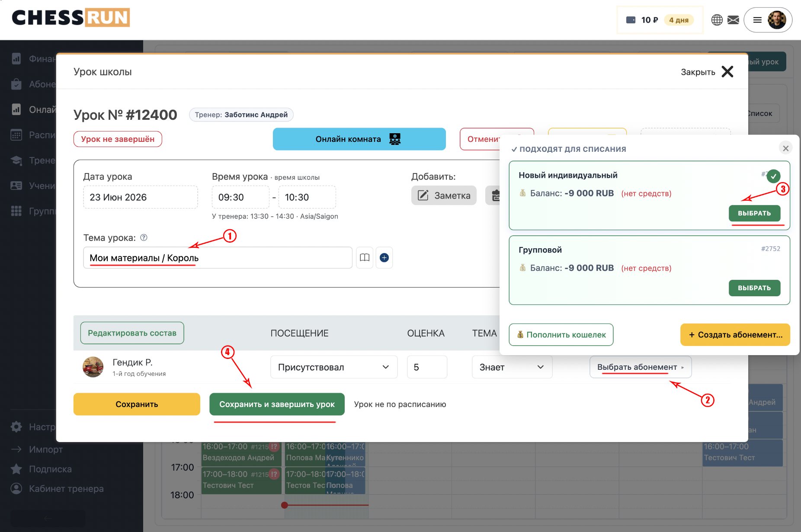This screenshot has width=801, height=532.
Task: Click the grade input showing 5
Action: 427,367
